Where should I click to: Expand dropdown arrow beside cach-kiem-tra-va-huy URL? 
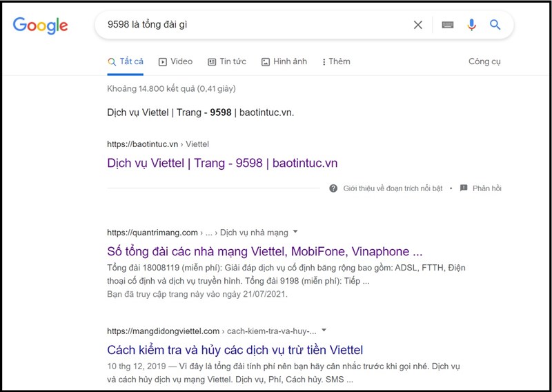tap(324, 331)
